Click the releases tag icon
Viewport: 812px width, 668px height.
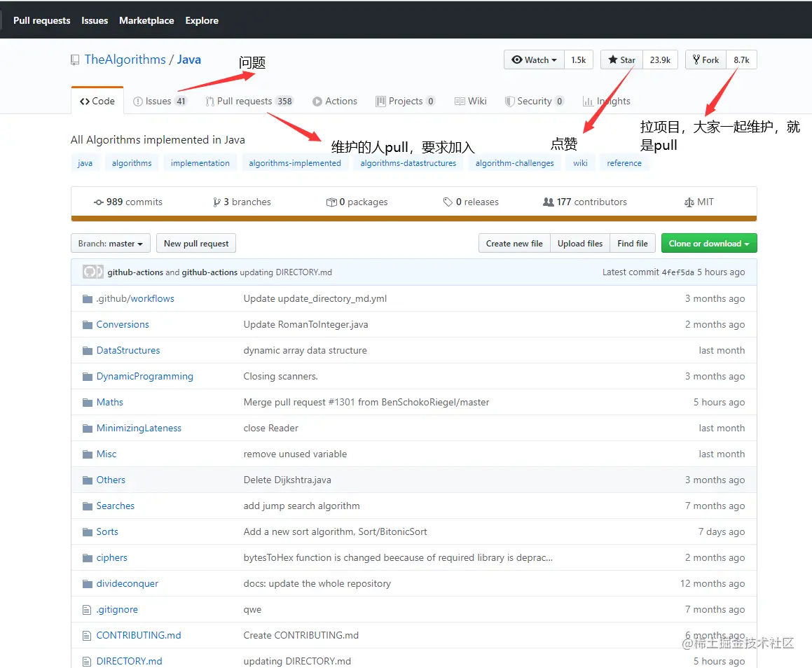448,202
